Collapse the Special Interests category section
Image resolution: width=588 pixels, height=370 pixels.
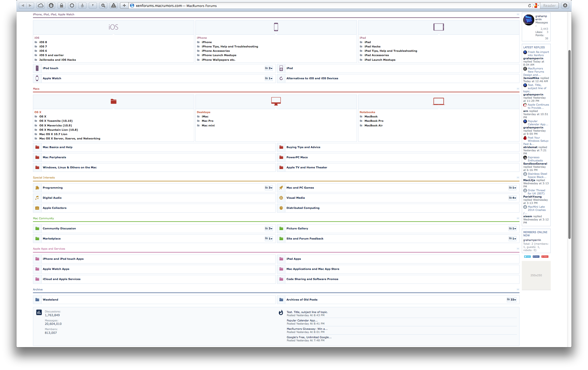pos(518,178)
